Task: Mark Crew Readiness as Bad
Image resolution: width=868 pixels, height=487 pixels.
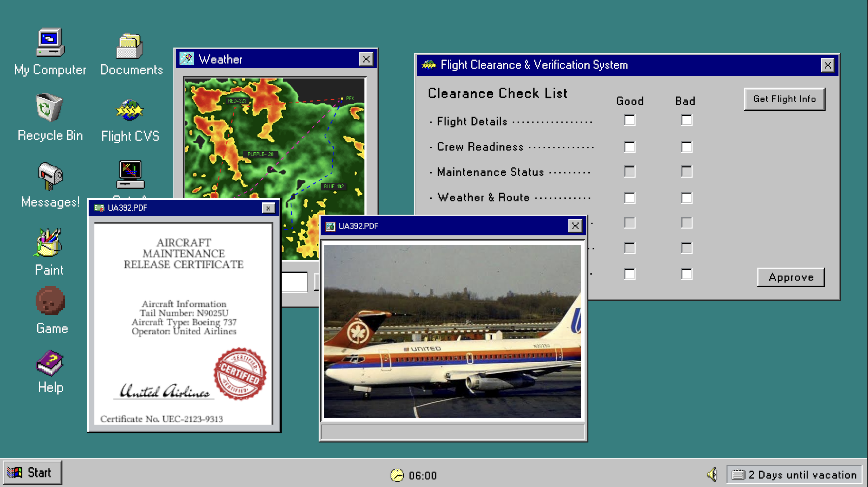Action: click(x=686, y=147)
